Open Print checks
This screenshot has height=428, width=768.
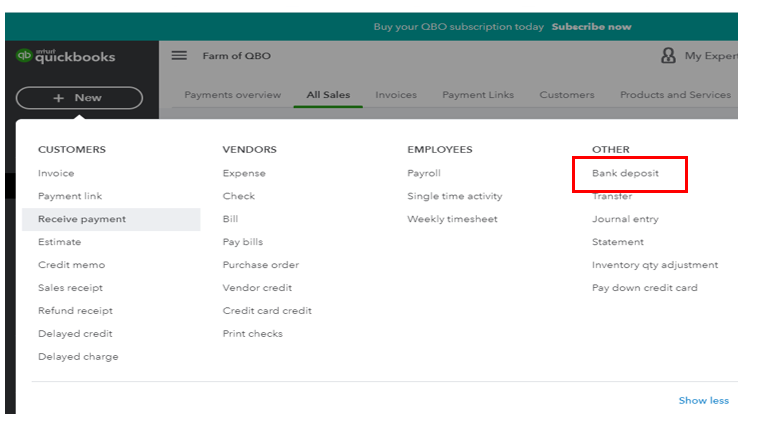pyautogui.click(x=253, y=334)
